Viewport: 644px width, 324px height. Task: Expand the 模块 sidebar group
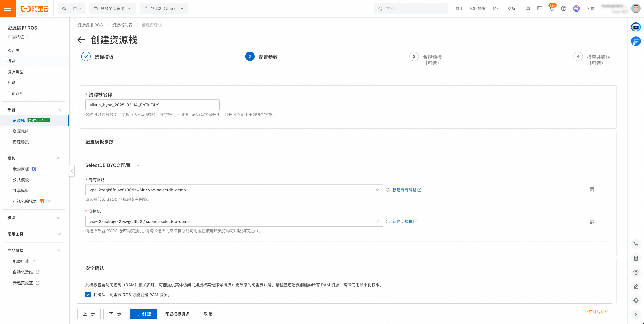pyautogui.click(x=59, y=218)
